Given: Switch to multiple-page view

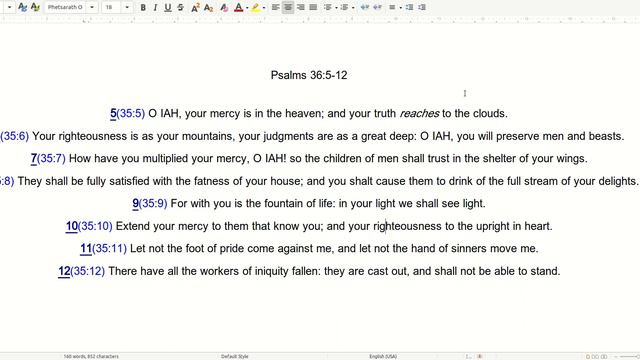Looking at the screenshot, I should [596, 356].
